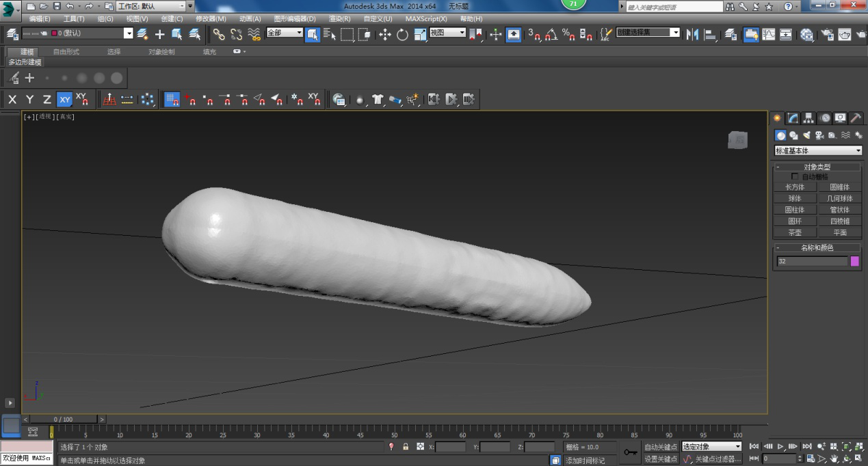The height and width of the screenshot is (466, 868).
Task: Open the Curve Editor icon
Action: 769,34
